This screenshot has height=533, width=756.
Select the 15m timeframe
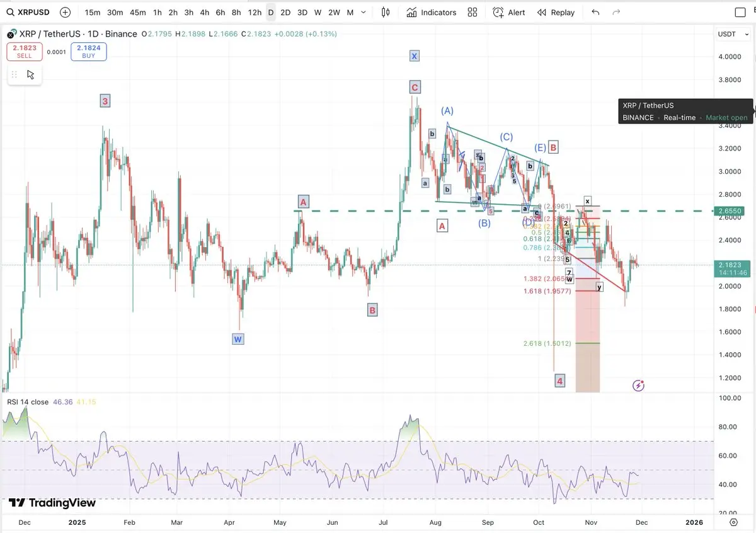point(93,12)
